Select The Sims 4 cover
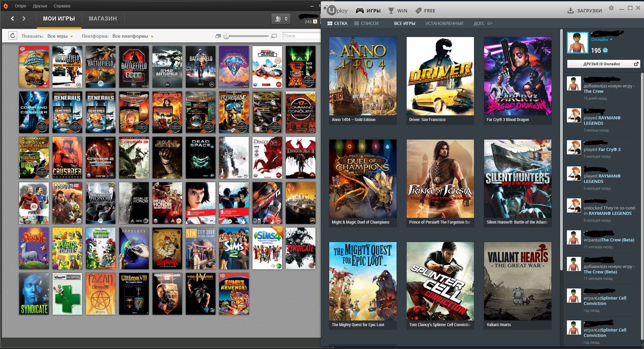The width and height of the screenshot is (644, 349). point(267,248)
